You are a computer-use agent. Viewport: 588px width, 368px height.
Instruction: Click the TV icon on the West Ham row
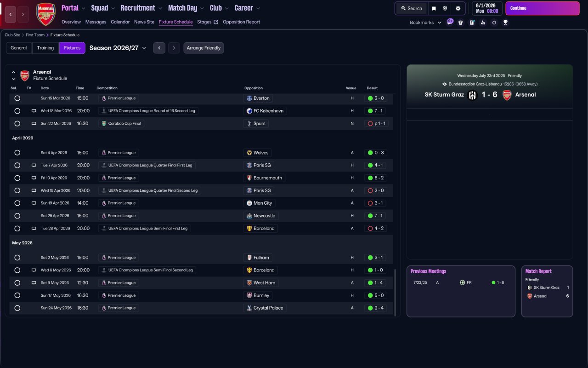point(34,283)
